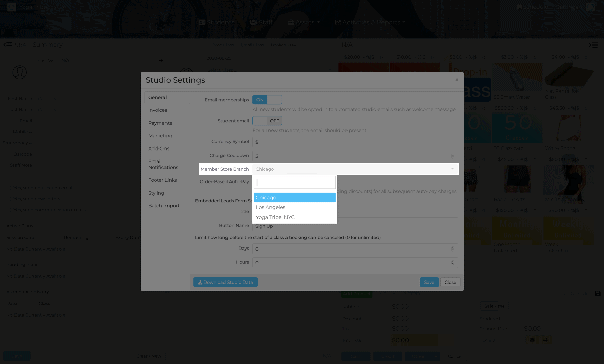The height and width of the screenshot is (364, 604).
Task: Email the receipt via envelope icon
Action: (x=532, y=340)
